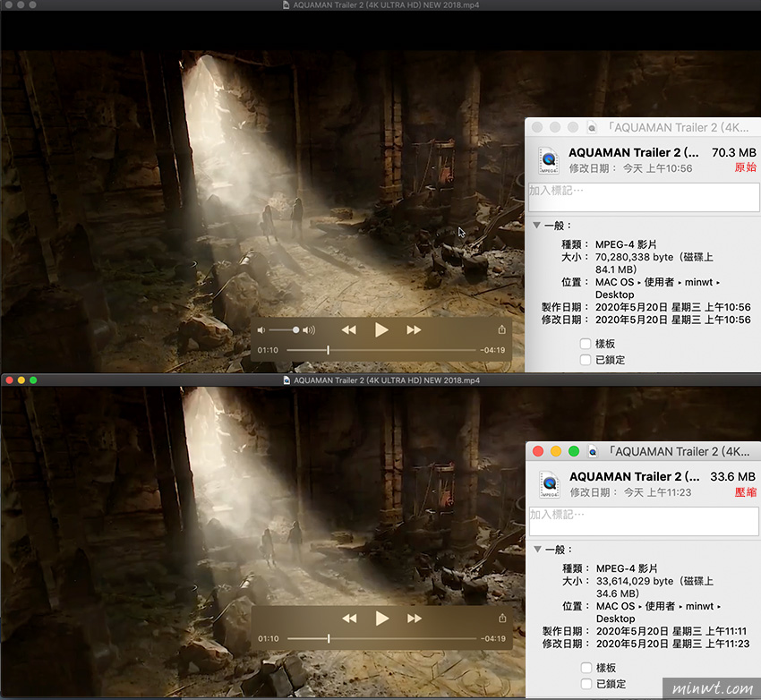Click rewind in the lower QuickTime player

coord(349,618)
